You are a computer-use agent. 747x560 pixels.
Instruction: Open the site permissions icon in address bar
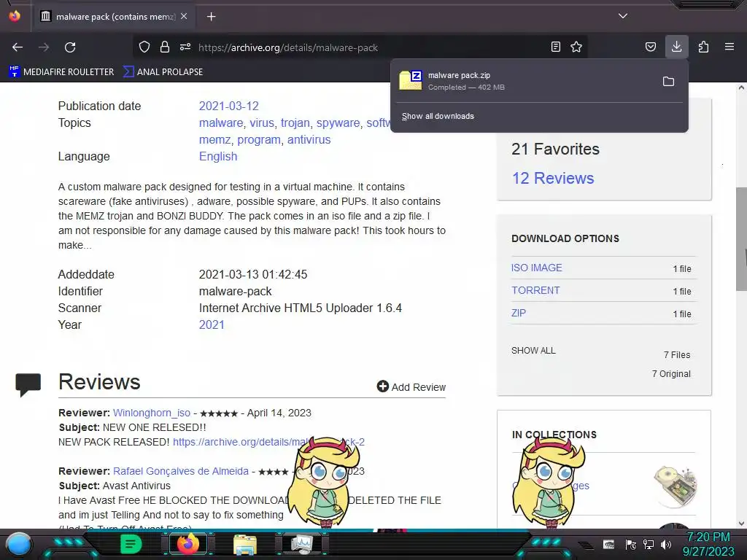[x=185, y=47]
